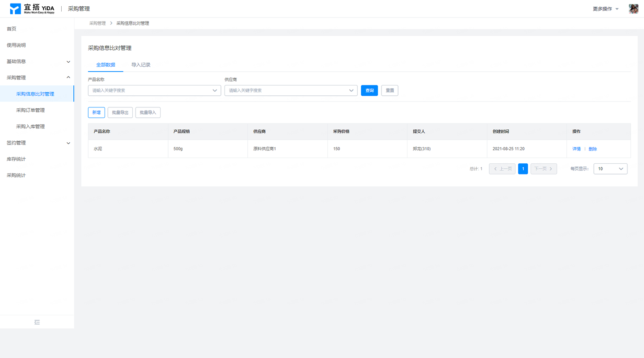Expand the 基础信息 sidebar section
The image size is (644, 358).
click(37, 61)
